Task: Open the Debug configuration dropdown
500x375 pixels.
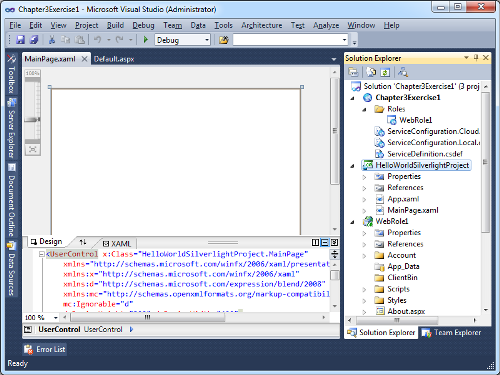Action: point(207,40)
